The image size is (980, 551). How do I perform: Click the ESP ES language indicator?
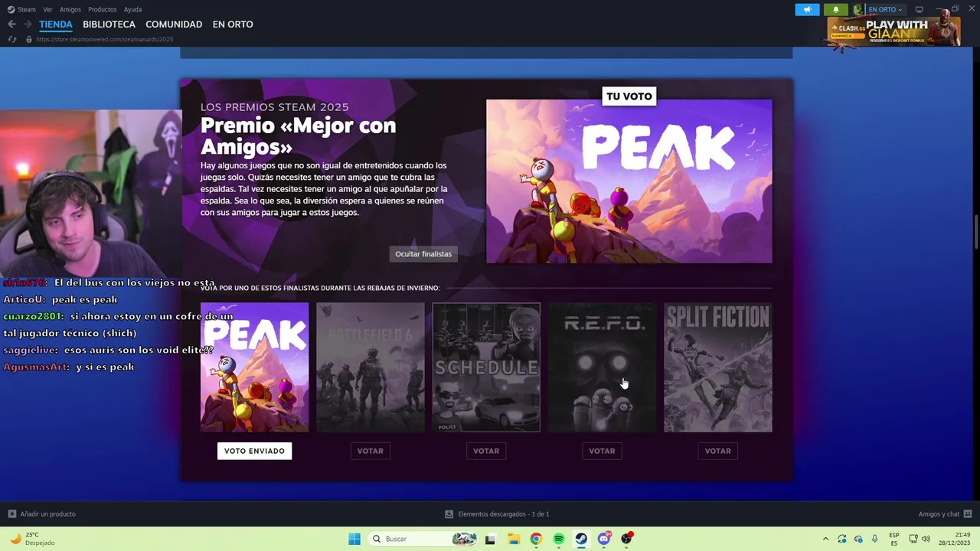point(894,539)
